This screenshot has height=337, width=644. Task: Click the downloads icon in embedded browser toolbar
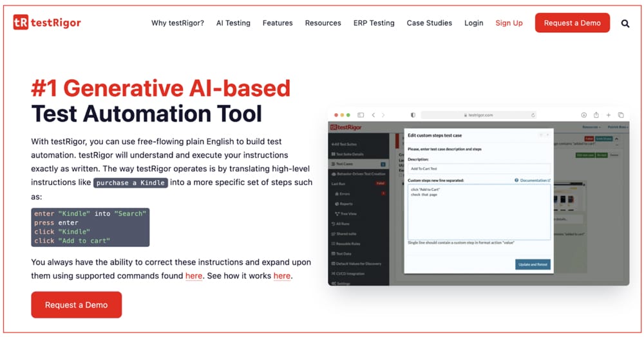point(584,115)
